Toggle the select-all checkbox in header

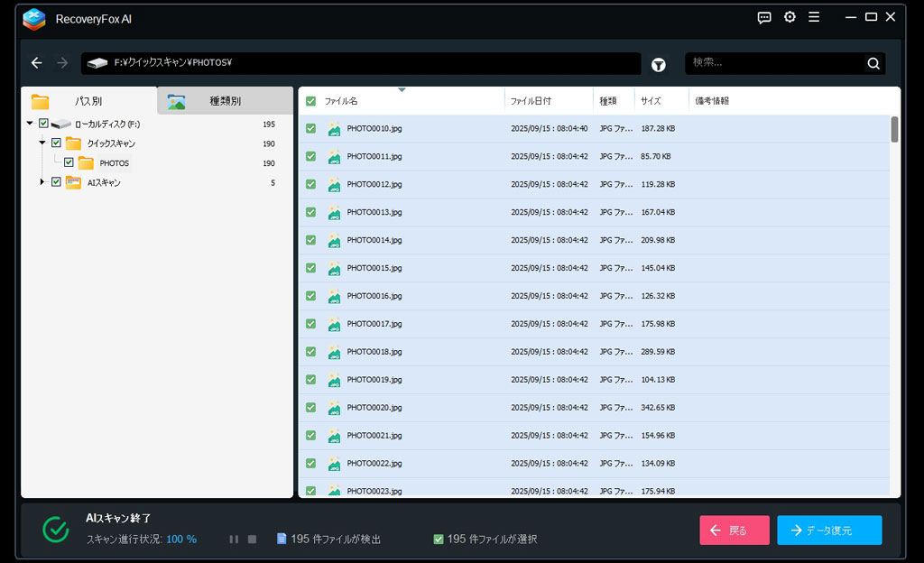coord(310,101)
